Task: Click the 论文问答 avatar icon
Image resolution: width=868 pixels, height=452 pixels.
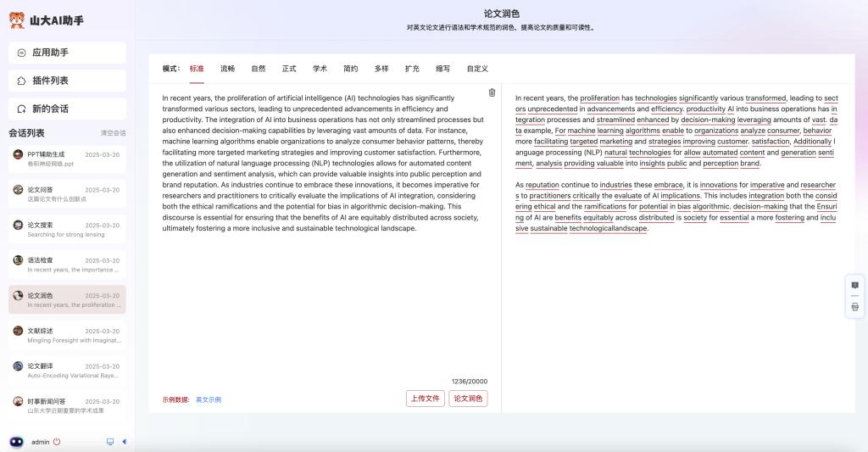Action: [x=19, y=189]
